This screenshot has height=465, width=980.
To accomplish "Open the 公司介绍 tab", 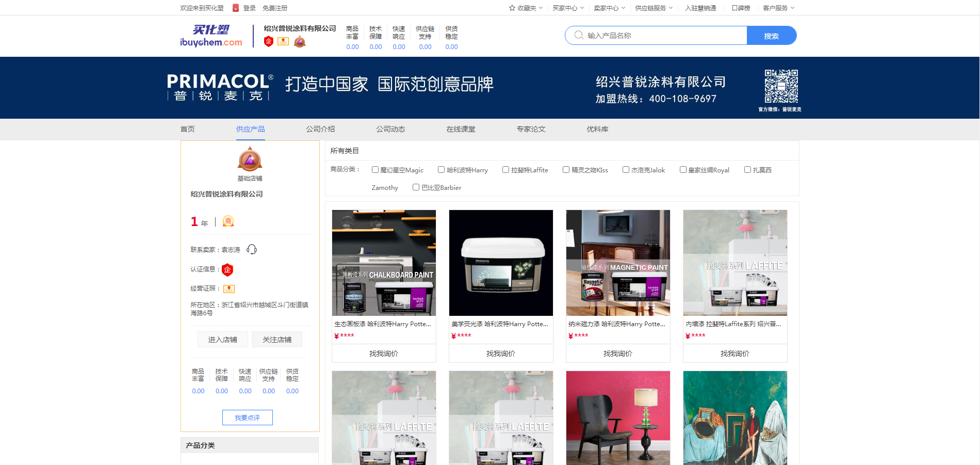I will [320, 129].
